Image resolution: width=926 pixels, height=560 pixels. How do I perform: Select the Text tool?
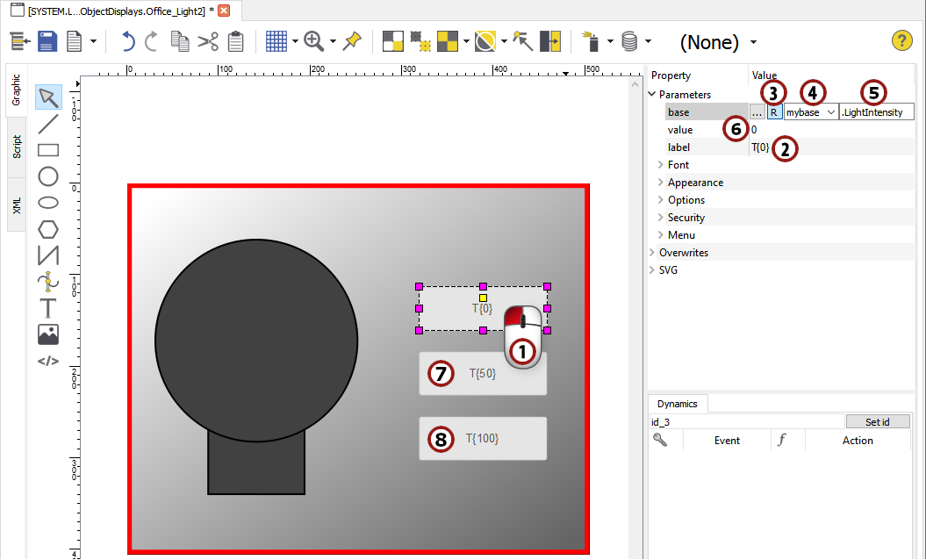pyautogui.click(x=48, y=308)
